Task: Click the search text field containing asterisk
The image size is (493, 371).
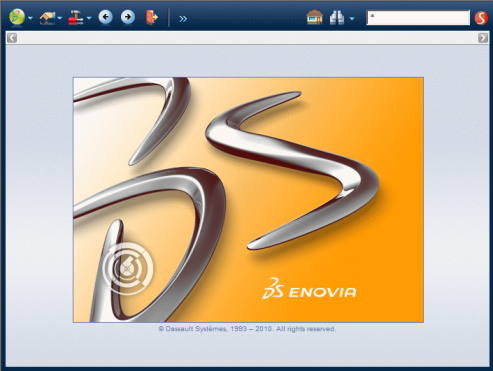Action: click(418, 17)
